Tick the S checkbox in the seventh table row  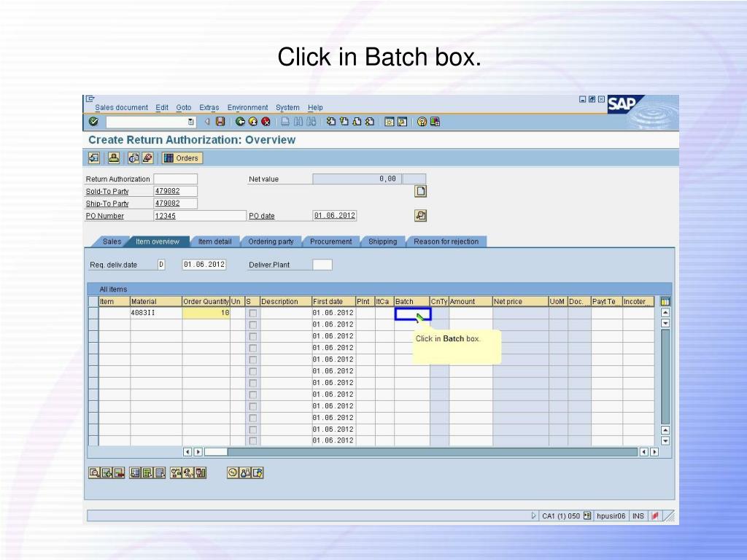[253, 383]
